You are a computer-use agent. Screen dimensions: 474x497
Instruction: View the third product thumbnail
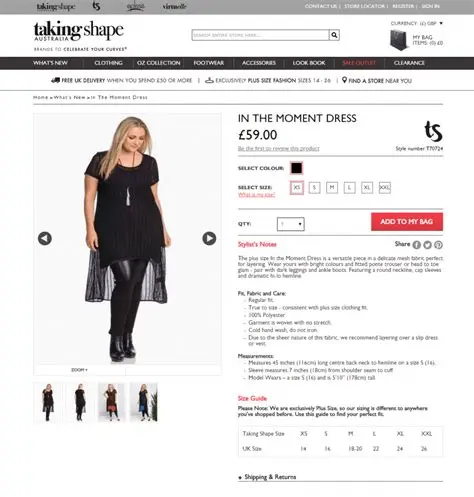[112, 402]
